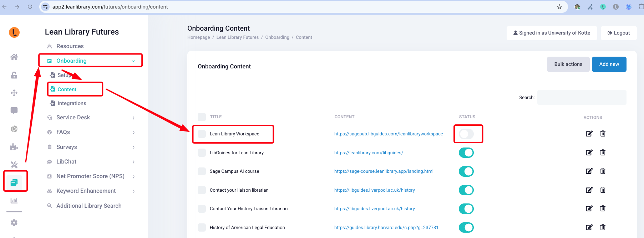
Task: Expand the Surveys submenu
Action: coord(133,147)
